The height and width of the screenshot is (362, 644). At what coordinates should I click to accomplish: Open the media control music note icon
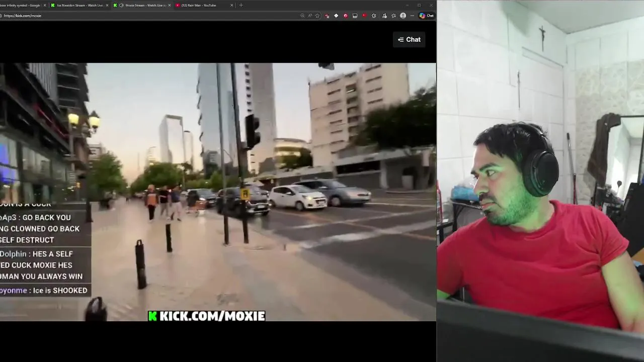tap(384, 16)
